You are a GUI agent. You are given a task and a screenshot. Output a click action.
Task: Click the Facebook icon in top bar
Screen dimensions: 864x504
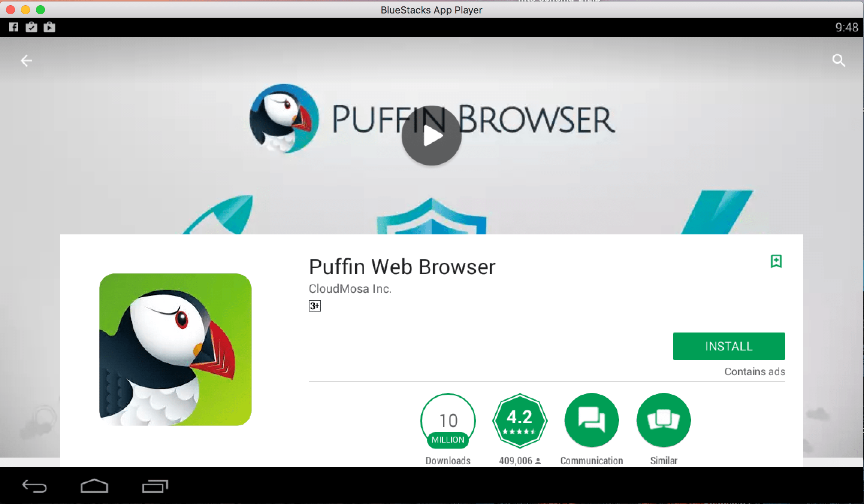tap(14, 28)
